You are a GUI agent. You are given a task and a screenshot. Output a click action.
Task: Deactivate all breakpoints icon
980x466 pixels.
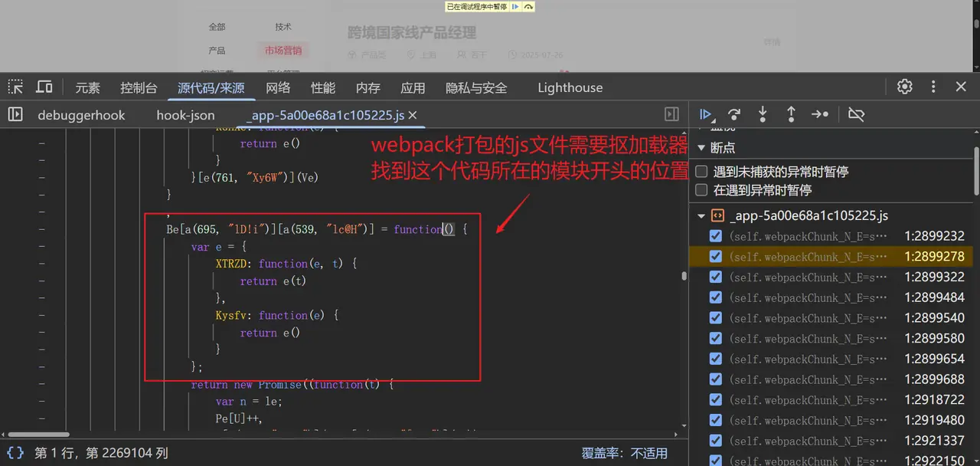[857, 114]
